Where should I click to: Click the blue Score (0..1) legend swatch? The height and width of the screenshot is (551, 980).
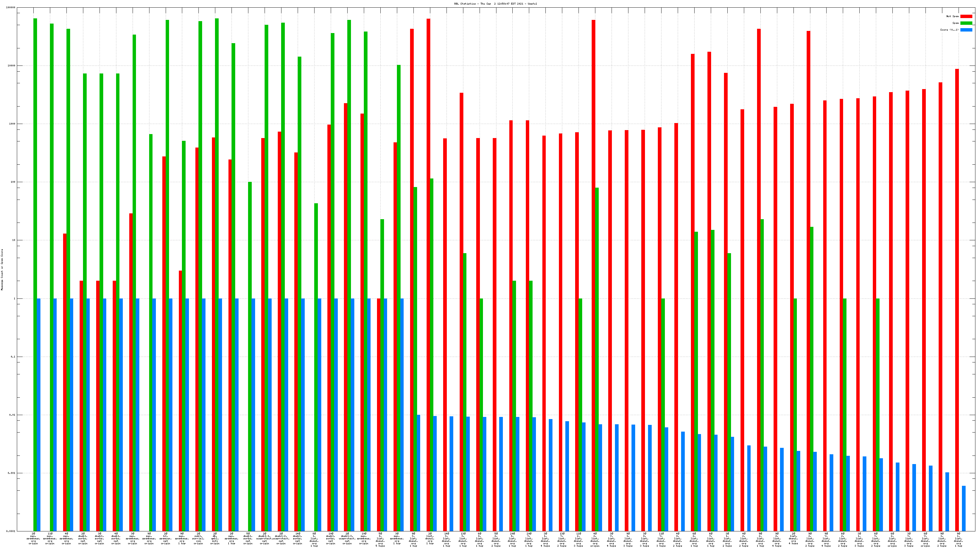[x=966, y=30]
